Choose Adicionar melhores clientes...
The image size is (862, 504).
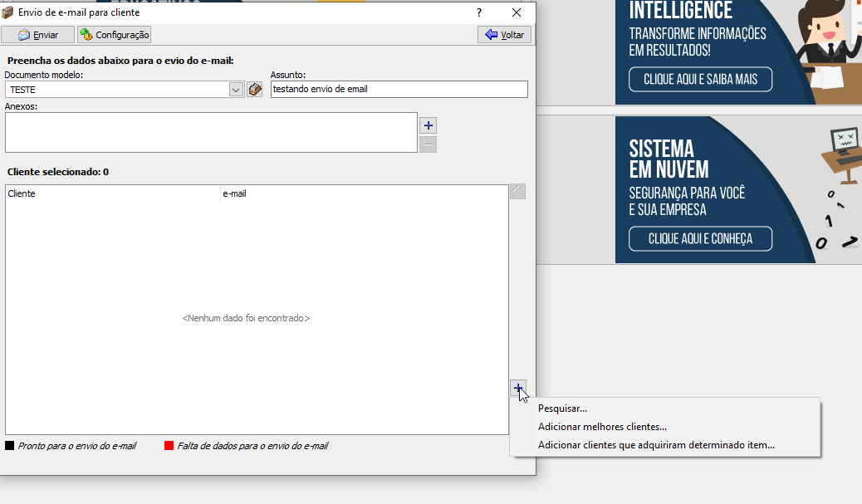tap(602, 427)
